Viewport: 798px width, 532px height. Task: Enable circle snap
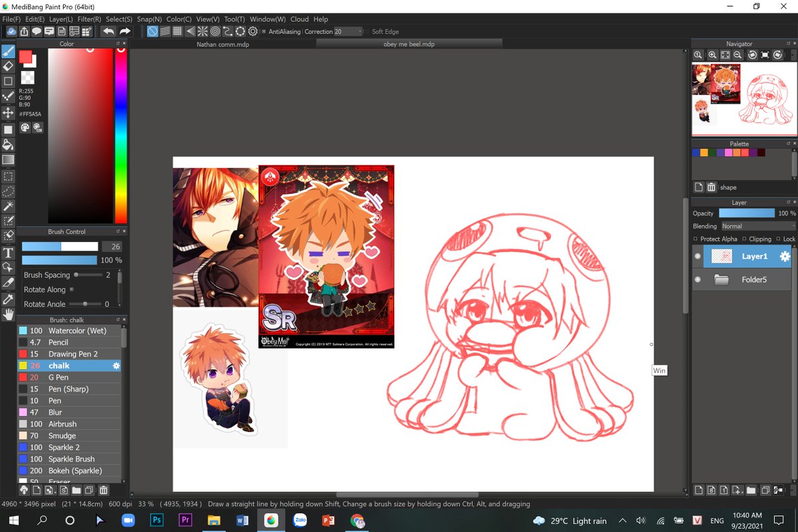pyautogui.click(x=215, y=31)
